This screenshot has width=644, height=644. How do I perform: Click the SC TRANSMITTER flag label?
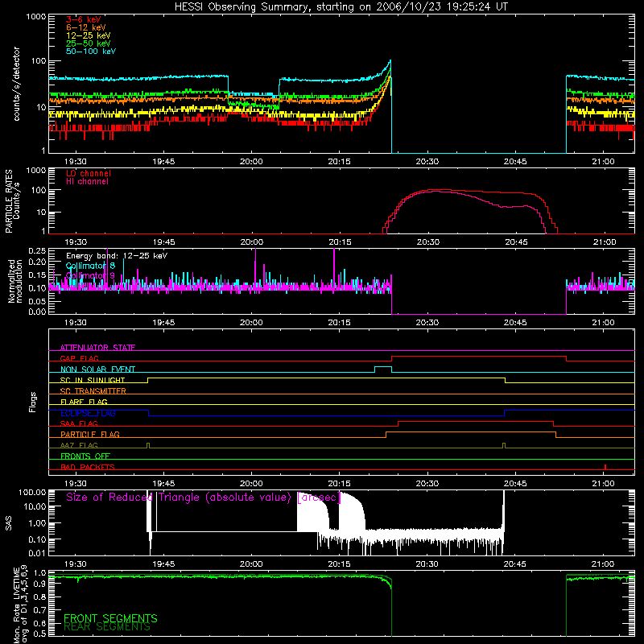93,391
